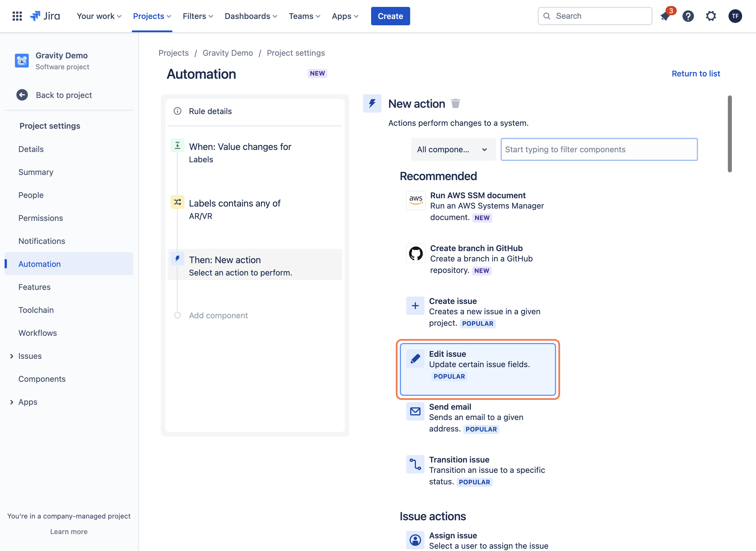Click the action list vertical scrollbar
This screenshot has height=551, width=756.
click(x=730, y=134)
